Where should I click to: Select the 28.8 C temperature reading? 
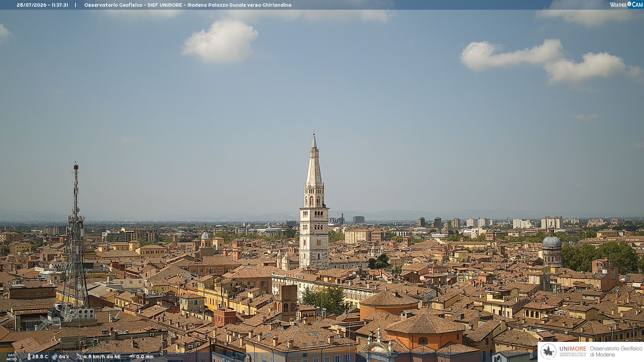[40, 357]
